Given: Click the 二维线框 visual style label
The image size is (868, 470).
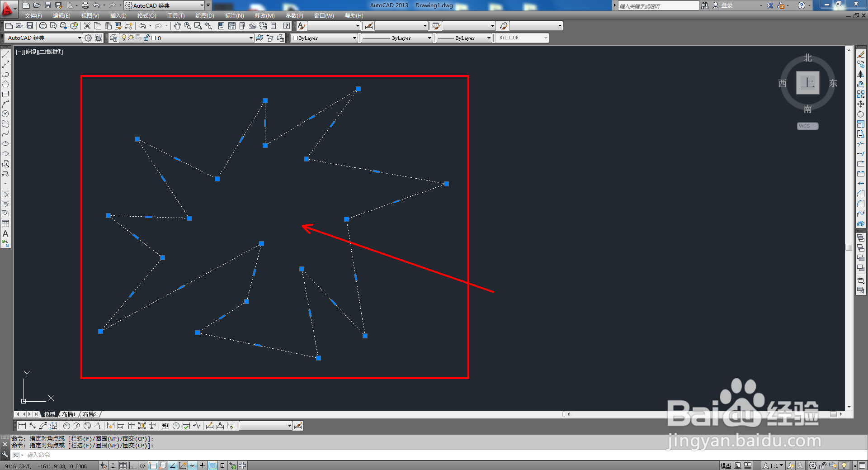Looking at the screenshot, I should click(50, 52).
